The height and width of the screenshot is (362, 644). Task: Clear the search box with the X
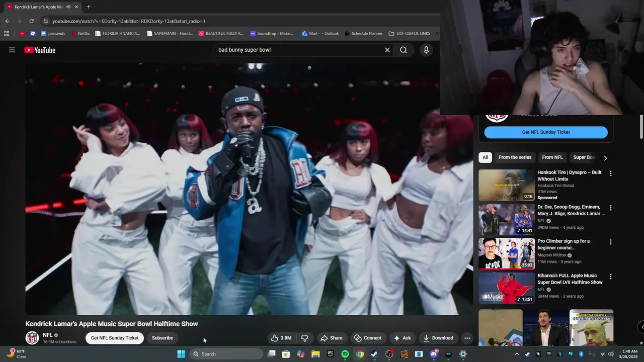click(x=387, y=50)
